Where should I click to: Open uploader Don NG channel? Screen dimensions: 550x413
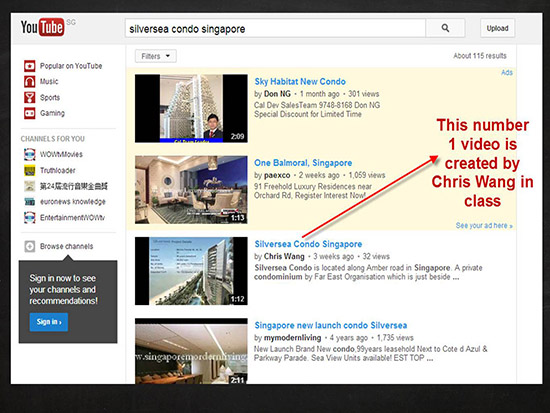click(277, 94)
